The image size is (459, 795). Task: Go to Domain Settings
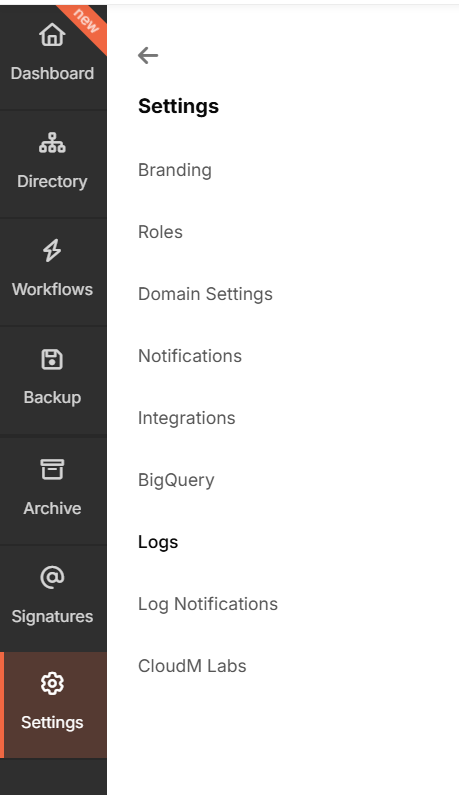205,294
